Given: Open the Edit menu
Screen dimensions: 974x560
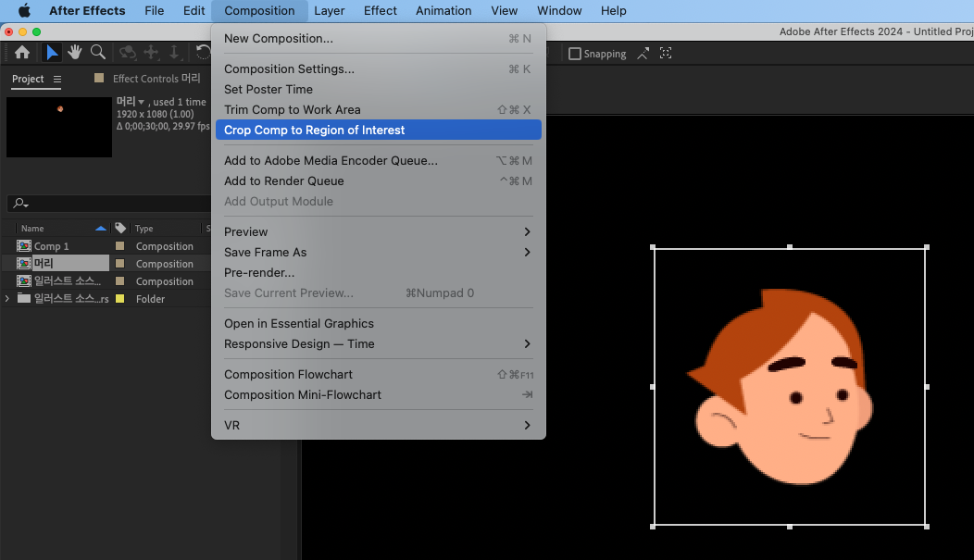Looking at the screenshot, I should click(x=194, y=10).
